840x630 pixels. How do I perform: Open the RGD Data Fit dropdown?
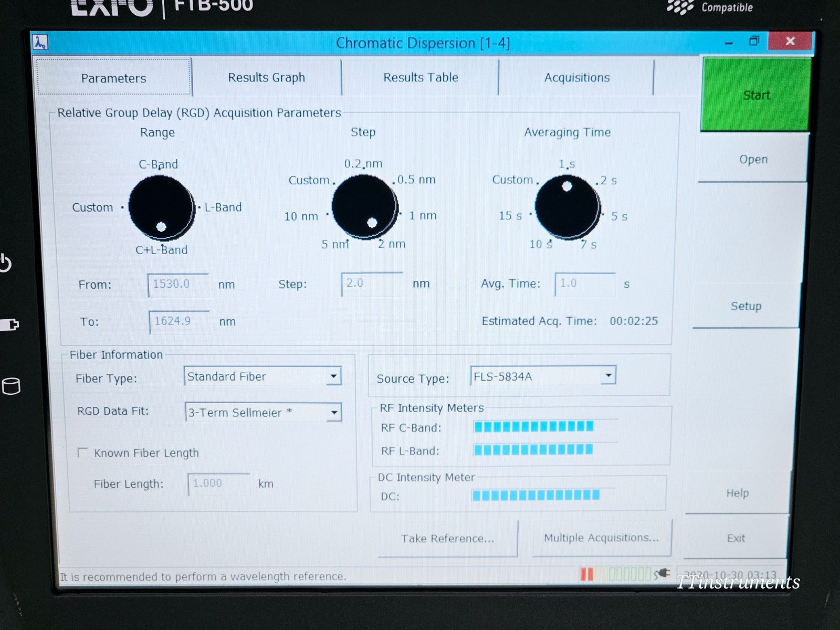(x=333, y=413)
